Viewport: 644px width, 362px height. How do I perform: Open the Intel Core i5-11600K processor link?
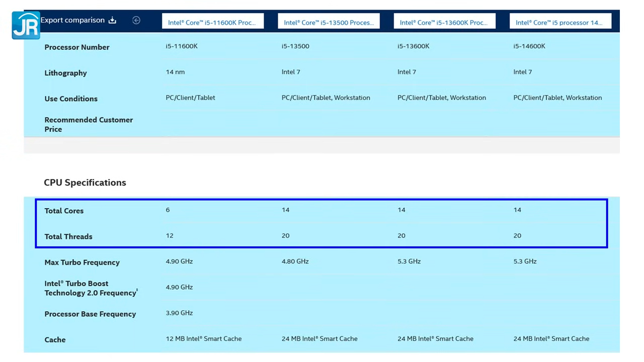point(213,21)
